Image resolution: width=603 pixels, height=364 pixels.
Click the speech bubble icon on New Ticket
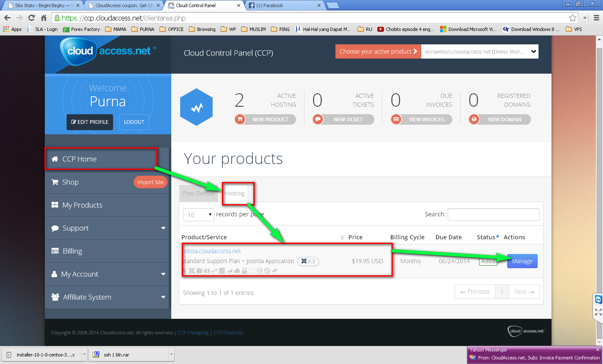point(318,119)
